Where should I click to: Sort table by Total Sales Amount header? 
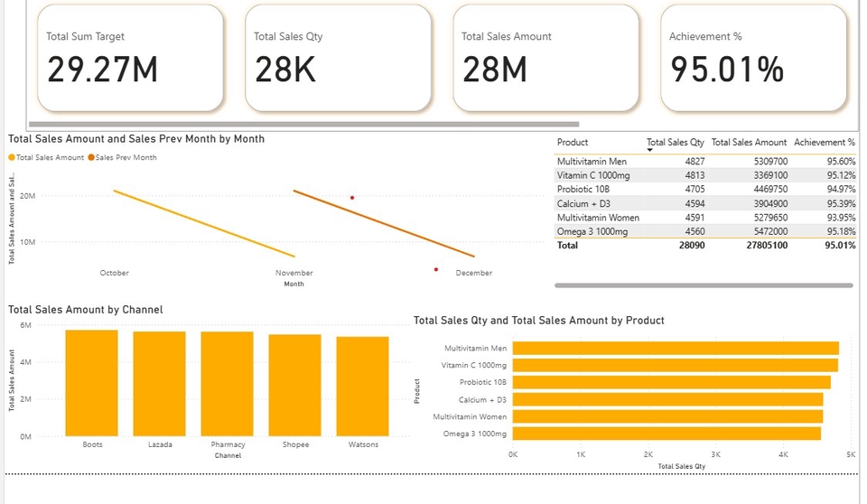[749, 143]
